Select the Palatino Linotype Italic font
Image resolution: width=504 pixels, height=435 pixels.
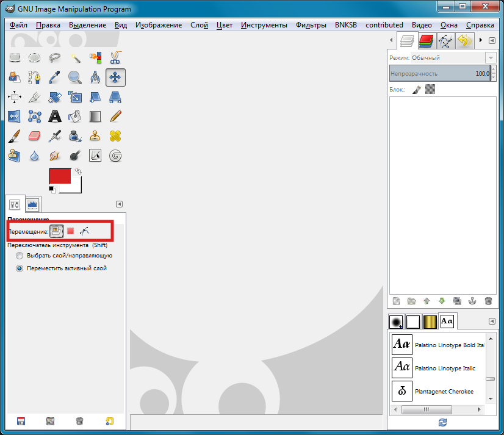click(x=437, y=368)
